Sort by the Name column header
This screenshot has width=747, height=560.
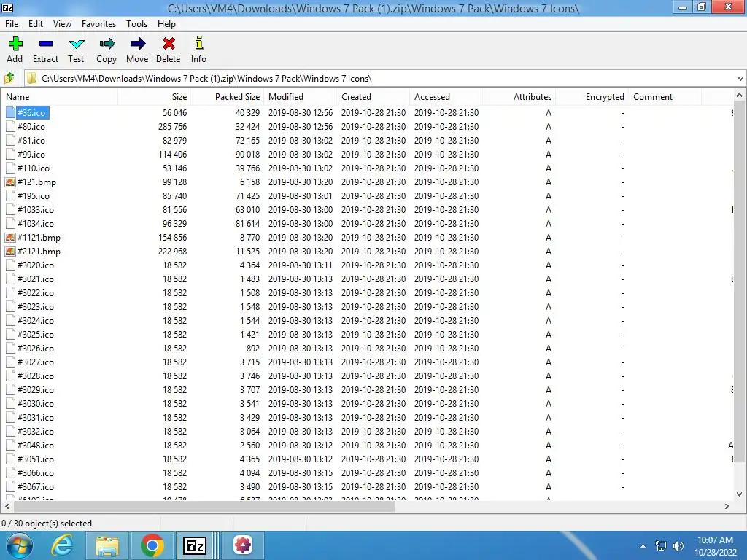click(x=59, y=97)
